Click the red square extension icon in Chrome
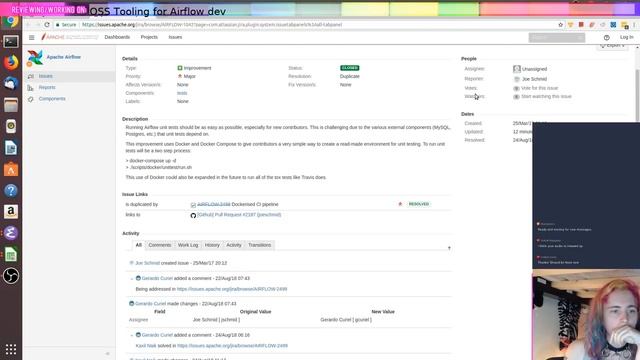The image size is (640, 360). point(581,25)
